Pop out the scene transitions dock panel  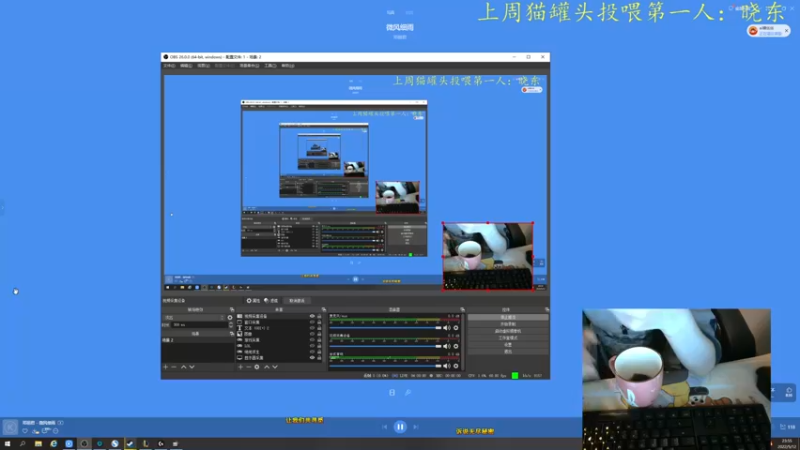click(232, 309)
